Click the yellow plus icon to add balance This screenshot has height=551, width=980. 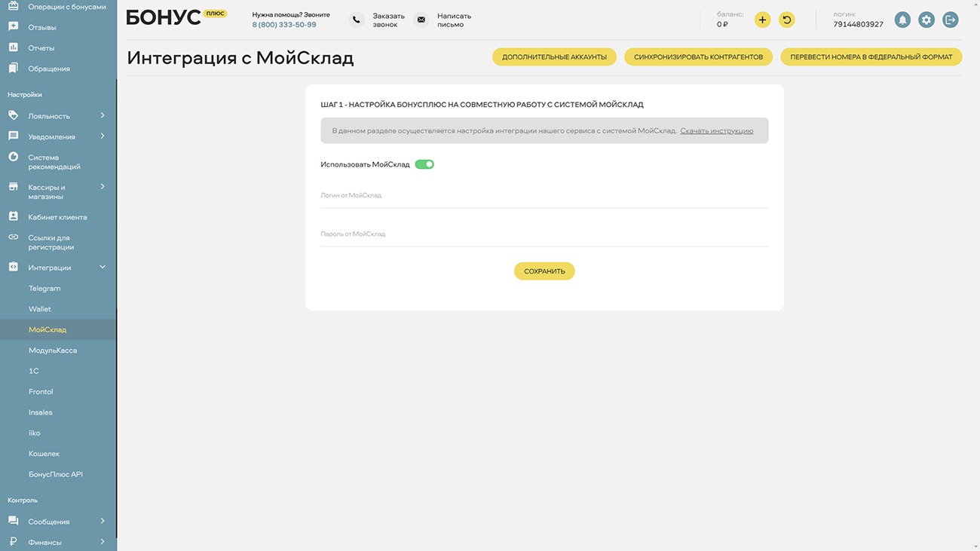tap(763, 20)
